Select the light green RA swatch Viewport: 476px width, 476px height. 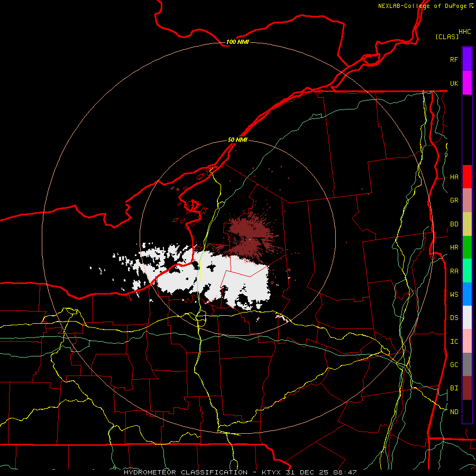tap(467, 271)
